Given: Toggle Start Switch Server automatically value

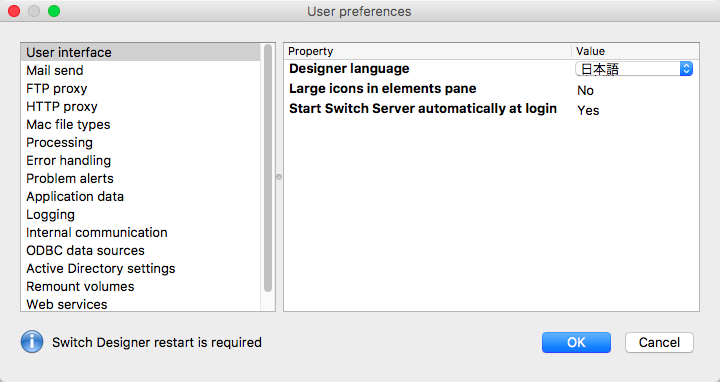Looking at the screenshot, I should coord(588,110).
